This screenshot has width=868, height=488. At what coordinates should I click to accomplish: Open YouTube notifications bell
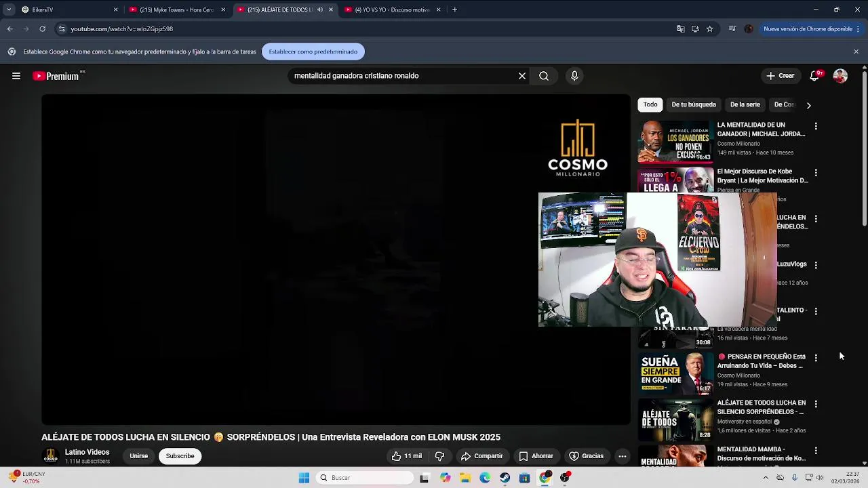814,76
